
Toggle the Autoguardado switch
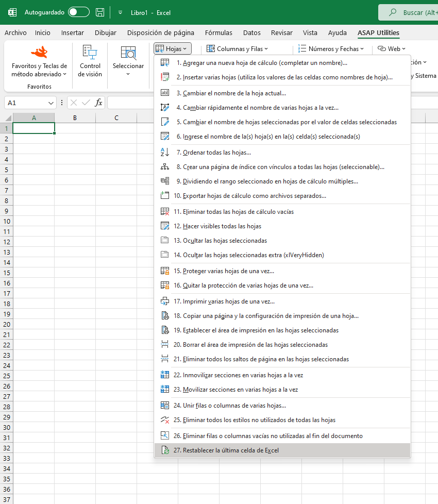[x=79, y=12]
